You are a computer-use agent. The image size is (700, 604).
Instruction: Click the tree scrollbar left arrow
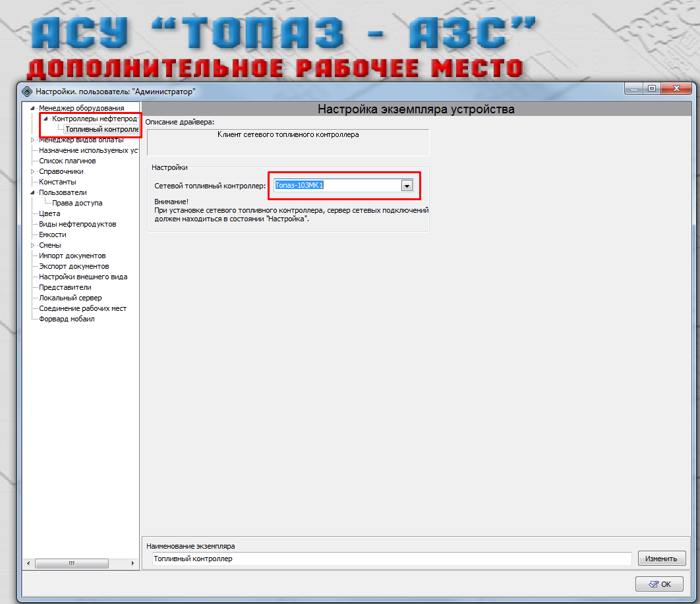pos(28,563)
